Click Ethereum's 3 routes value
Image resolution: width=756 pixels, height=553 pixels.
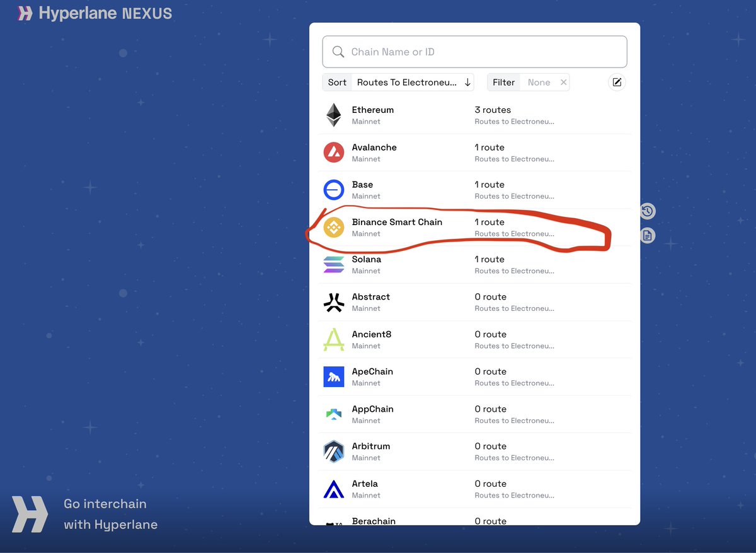point(493,110)
